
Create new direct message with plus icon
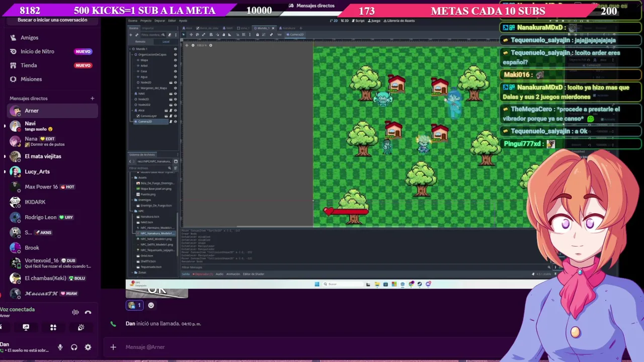coord(92,99)
